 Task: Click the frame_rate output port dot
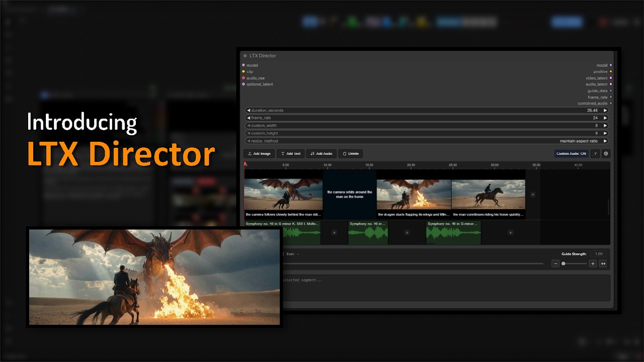click(x=611, y=97)
